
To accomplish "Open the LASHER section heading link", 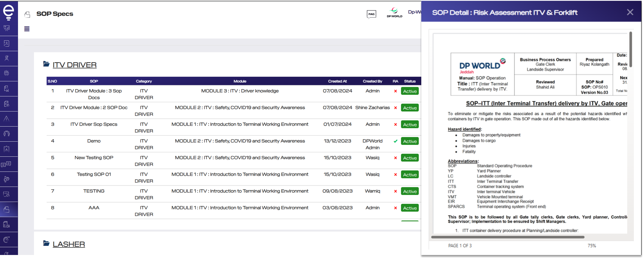I will click(69, 244).
